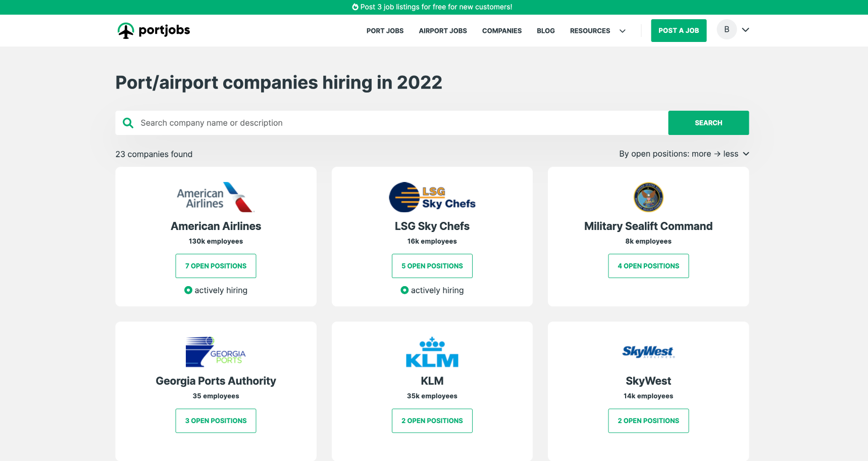View 5 open positions at LSG Sky Chefs
Screen dimensions: 868x461
click(432, 266)
